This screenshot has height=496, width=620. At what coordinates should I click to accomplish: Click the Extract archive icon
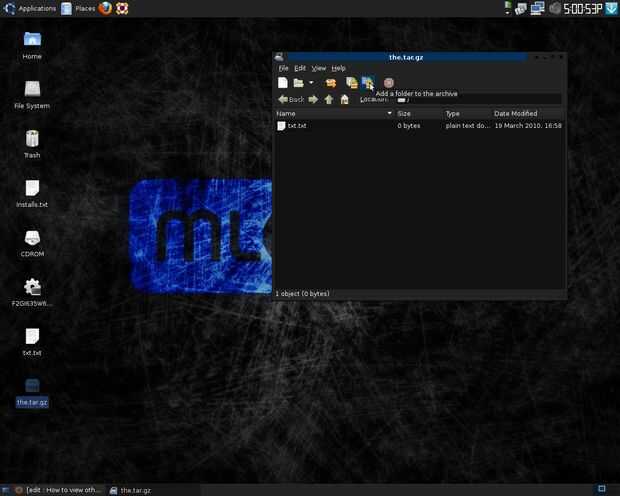pyautogui.click(x=331, y=83)
